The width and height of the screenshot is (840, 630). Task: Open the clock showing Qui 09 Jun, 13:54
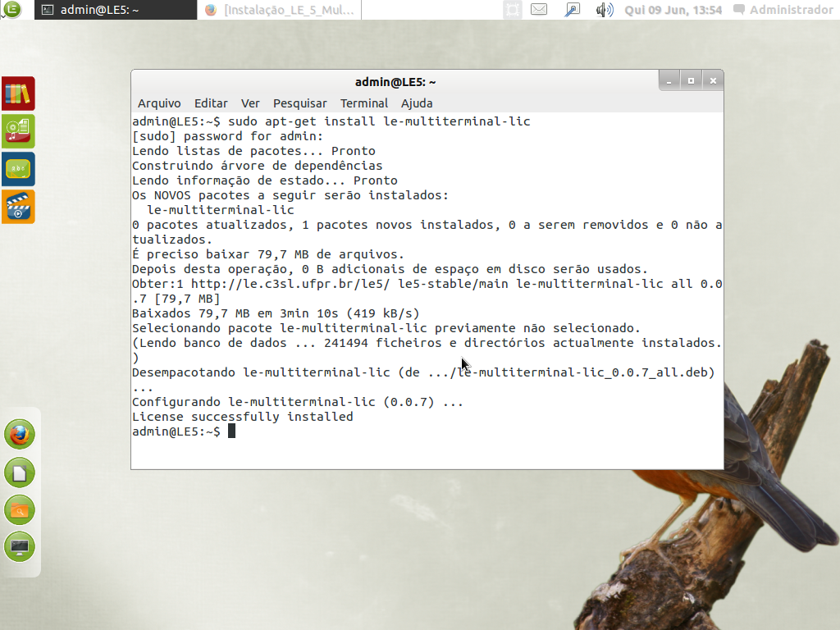673,10
